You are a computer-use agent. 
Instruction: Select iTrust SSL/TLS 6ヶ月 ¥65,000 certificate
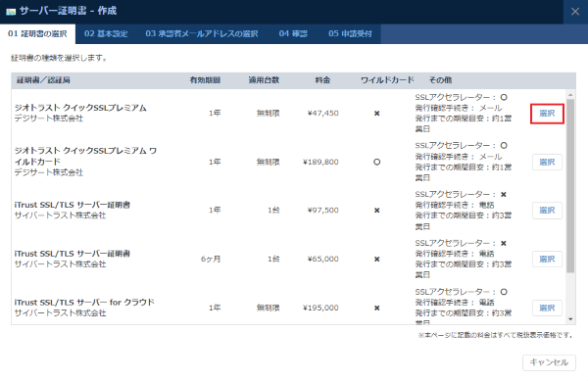pyautogui.click(x=547, y=260)
